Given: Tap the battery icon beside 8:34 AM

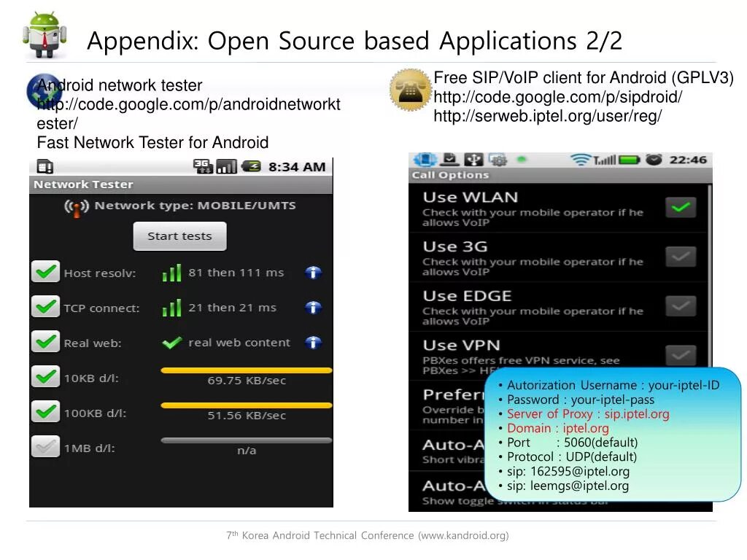Looking at the screenshot, I should [251, 166].
